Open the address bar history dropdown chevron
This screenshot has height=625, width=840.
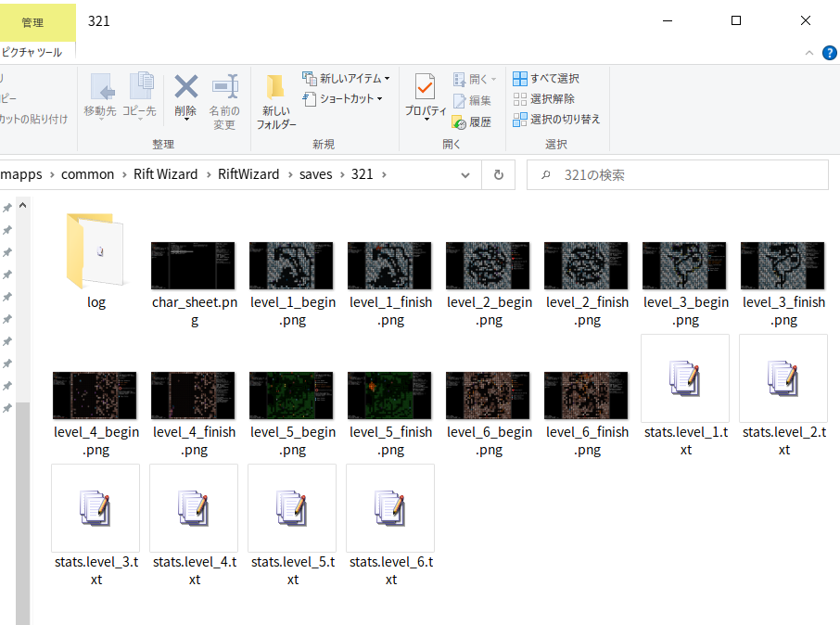pos(465,174)
